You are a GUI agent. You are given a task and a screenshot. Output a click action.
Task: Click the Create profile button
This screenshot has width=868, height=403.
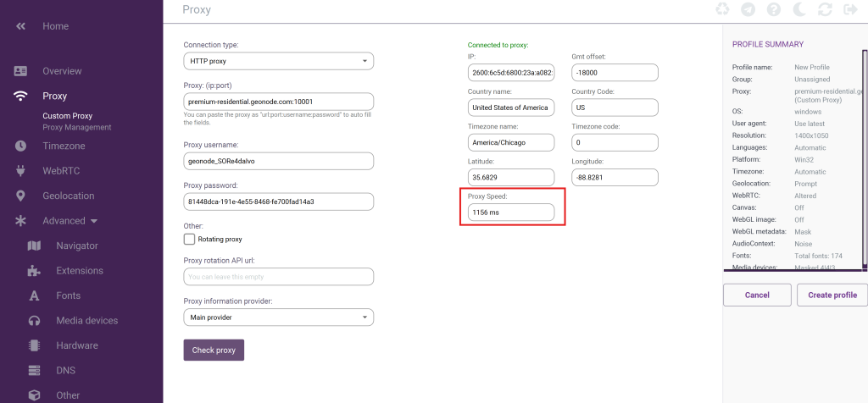click(x=832, y=295)
